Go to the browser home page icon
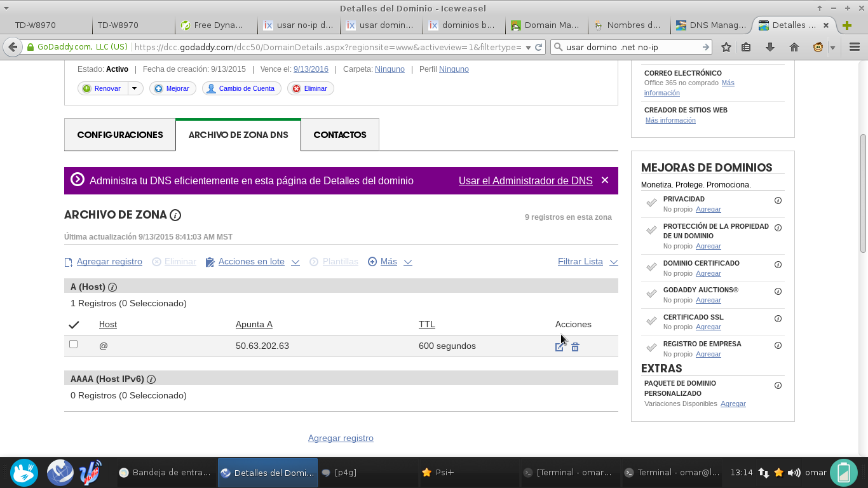 [794, 47]
